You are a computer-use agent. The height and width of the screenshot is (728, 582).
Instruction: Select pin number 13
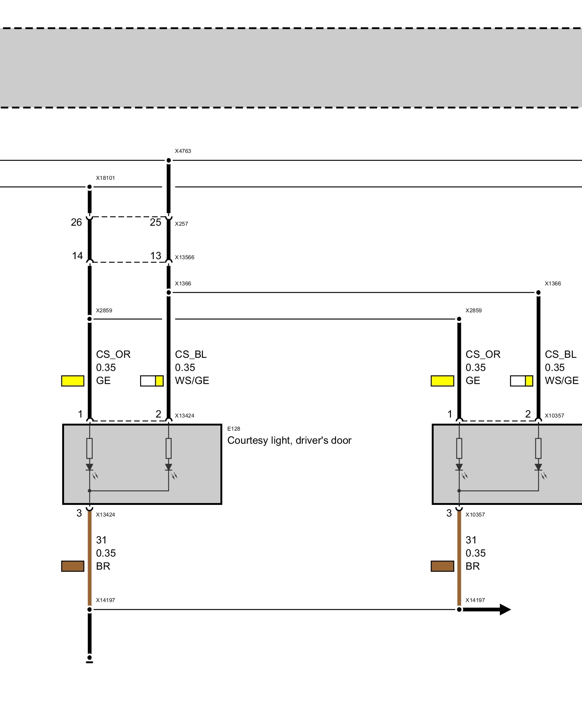point(156,256)
